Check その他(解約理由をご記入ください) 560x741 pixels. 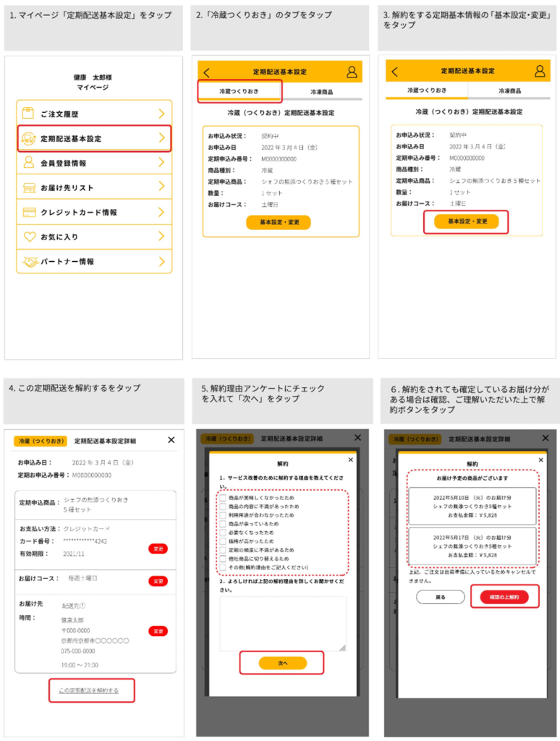coord(223,567)
